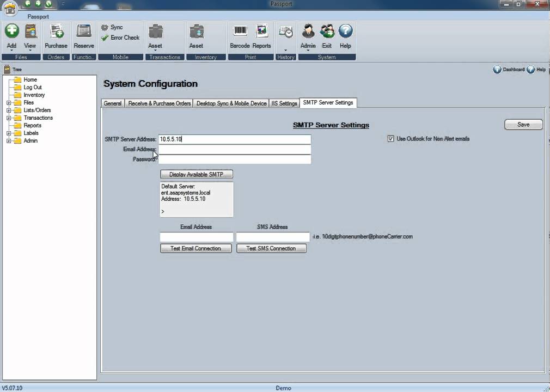Run Error Check in Mobile group

click(120, 38)
